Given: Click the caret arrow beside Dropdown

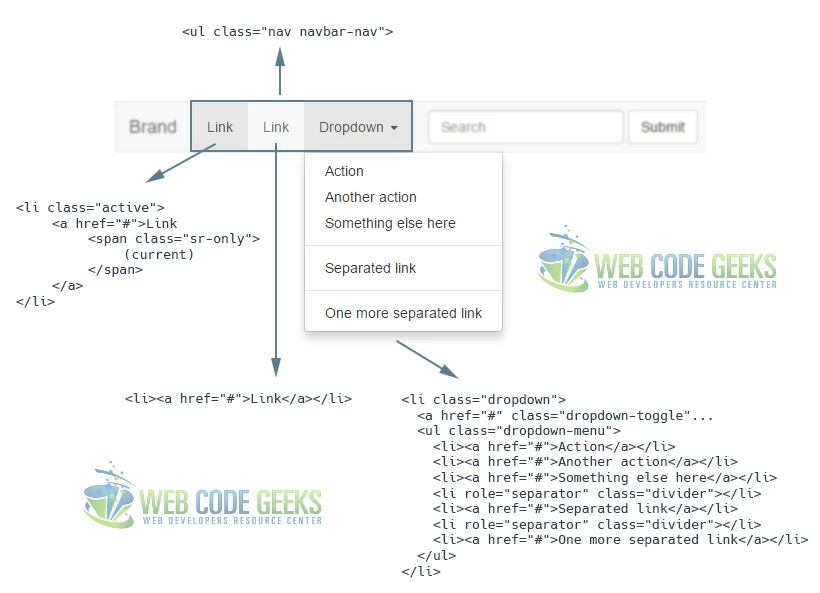Looking at the screenshot, I should click(394, 128).
